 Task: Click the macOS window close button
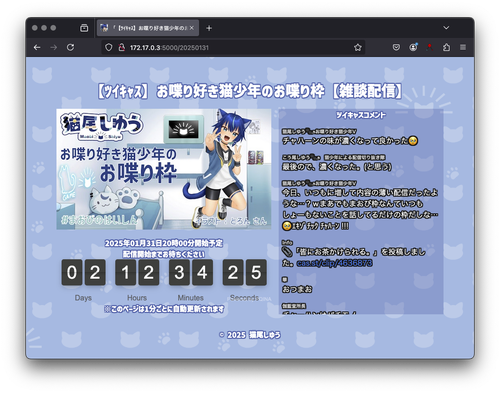click(x=35, y=28)
